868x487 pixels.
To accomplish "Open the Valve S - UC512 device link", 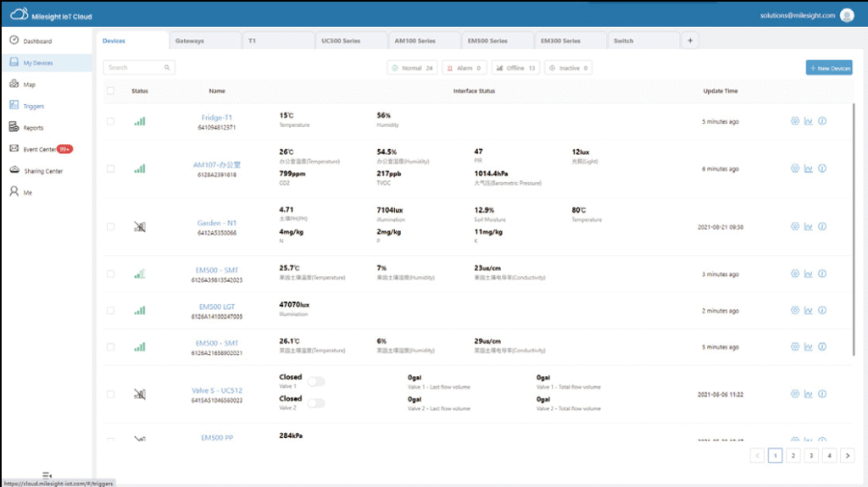I will [216, 390].
